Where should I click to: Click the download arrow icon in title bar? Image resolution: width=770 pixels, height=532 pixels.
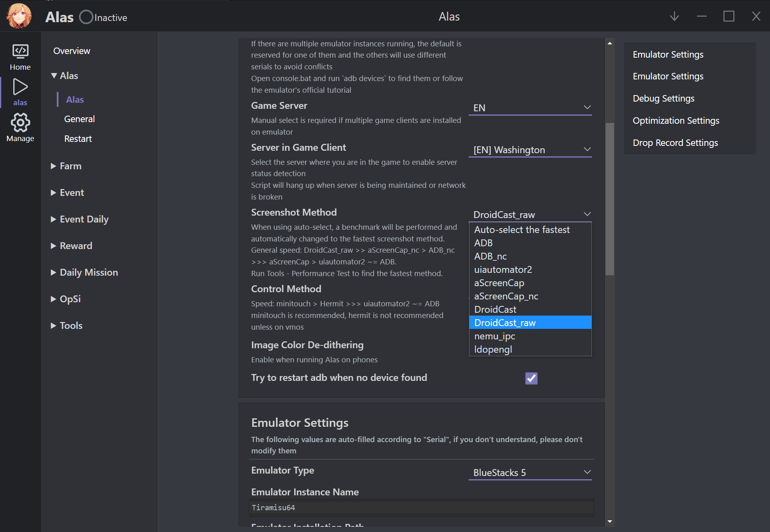click(674, 17)
